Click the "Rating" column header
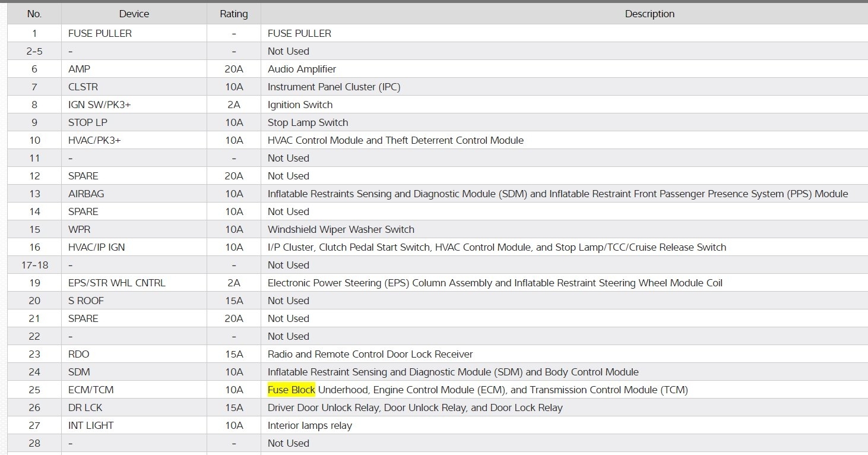 (233, 14)
